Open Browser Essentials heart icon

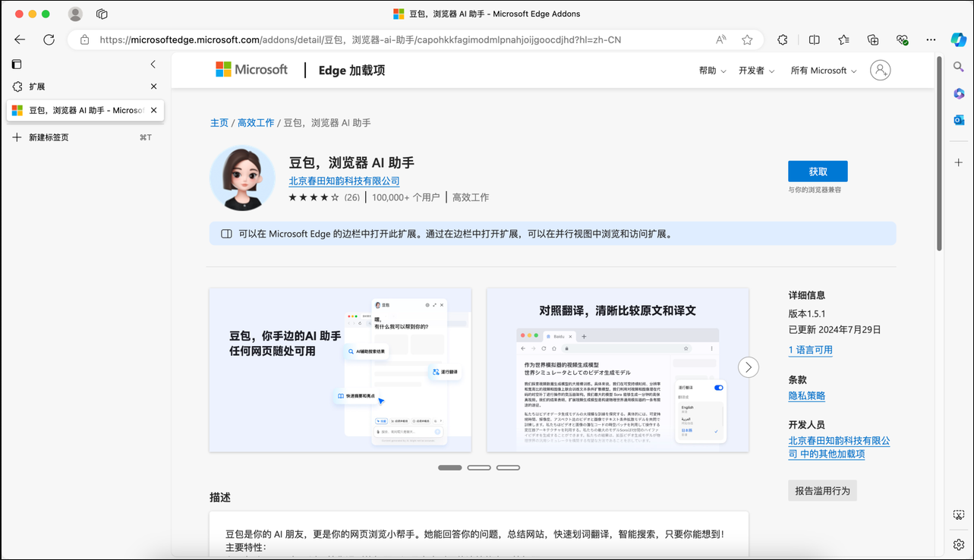coord(902,39)
